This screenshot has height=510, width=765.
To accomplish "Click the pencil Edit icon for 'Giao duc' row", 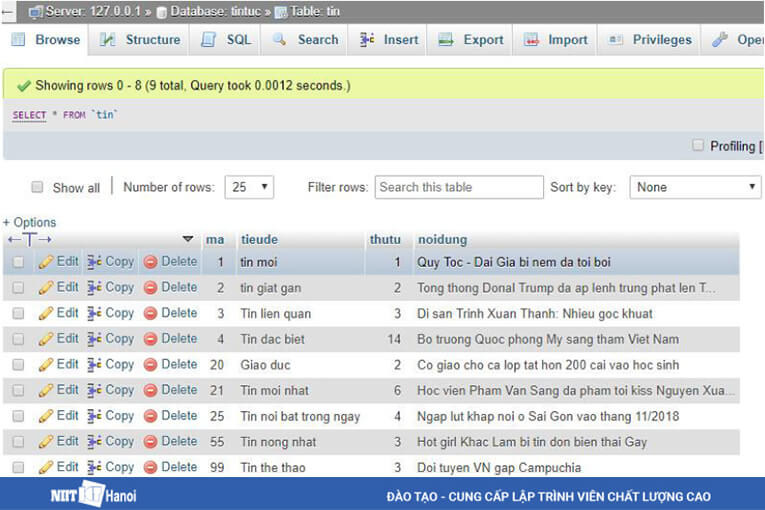I will (x=46, y=365).
